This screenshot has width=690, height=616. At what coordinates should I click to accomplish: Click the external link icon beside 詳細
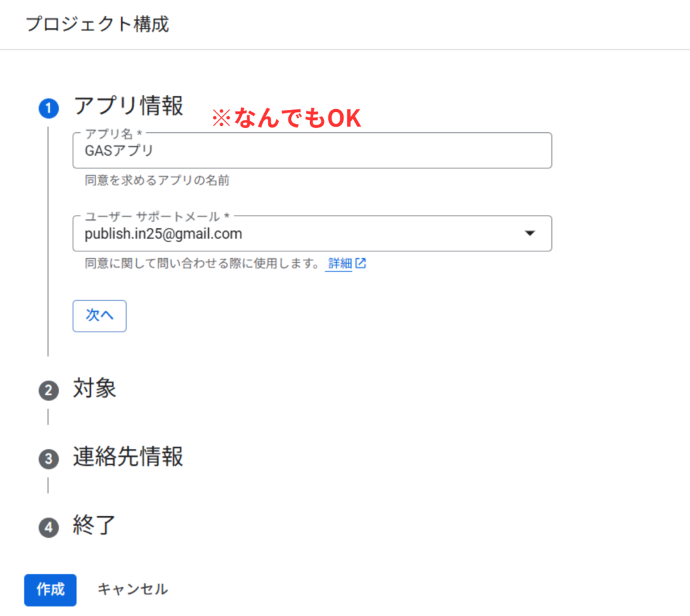[x=360, y=263]
